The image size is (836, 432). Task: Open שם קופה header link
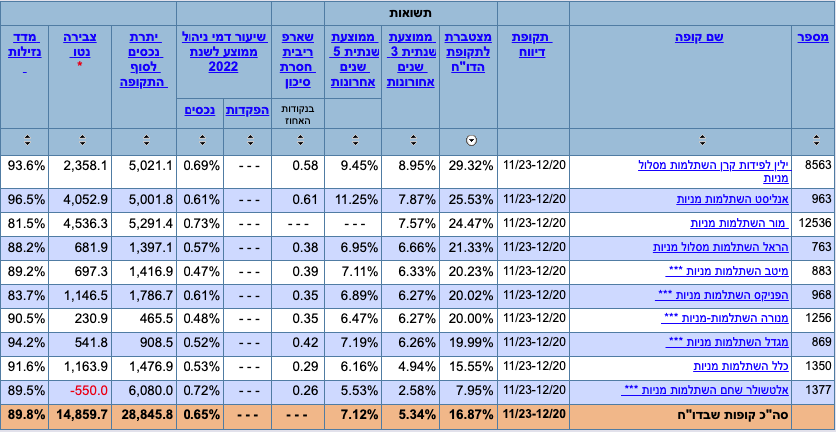pyautogui.click(x=702, y=38)
